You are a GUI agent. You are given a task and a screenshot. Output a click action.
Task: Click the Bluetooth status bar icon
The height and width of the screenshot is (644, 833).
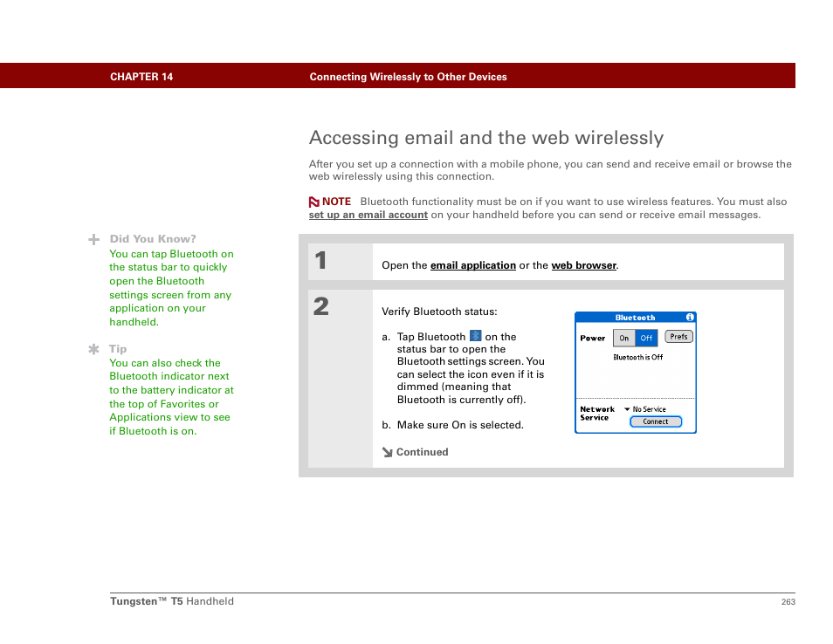(476, 336)
